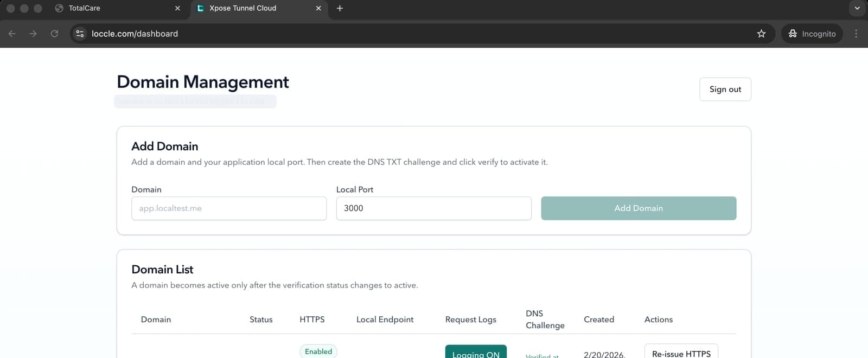Image resolution: width=868 pixels, height=358 pixels.
Task: Click the Xpose Tunnel Cloud tab favicon
Action: point(200,8)
